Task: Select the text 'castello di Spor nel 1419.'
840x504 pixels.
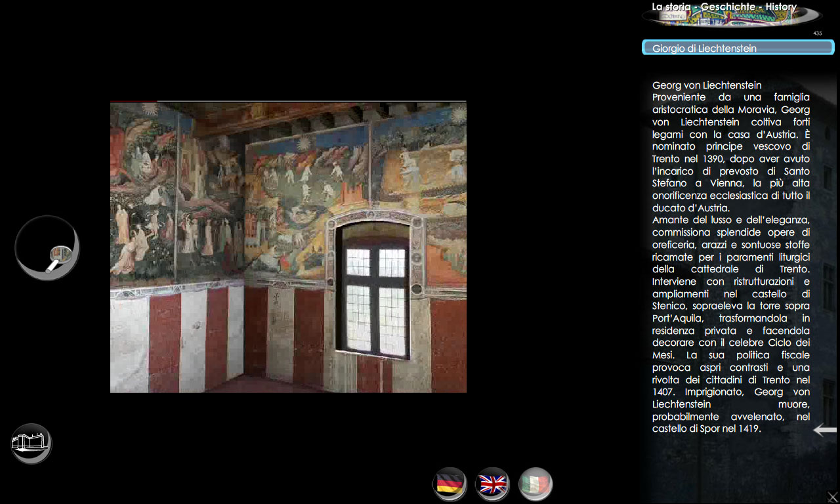Action: point(706,429)
